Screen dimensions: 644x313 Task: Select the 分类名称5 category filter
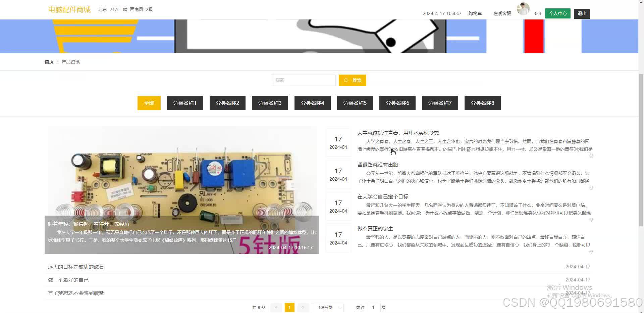click(355, 103)
